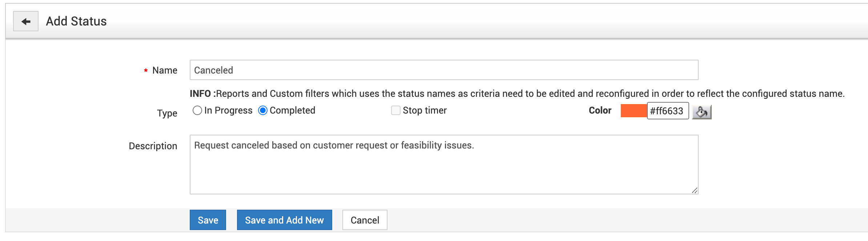Click Save and Add New

tap(284, 220)
